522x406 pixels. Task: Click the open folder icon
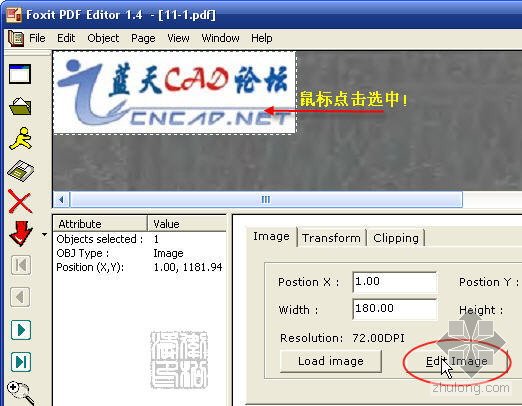pos(20,106)
